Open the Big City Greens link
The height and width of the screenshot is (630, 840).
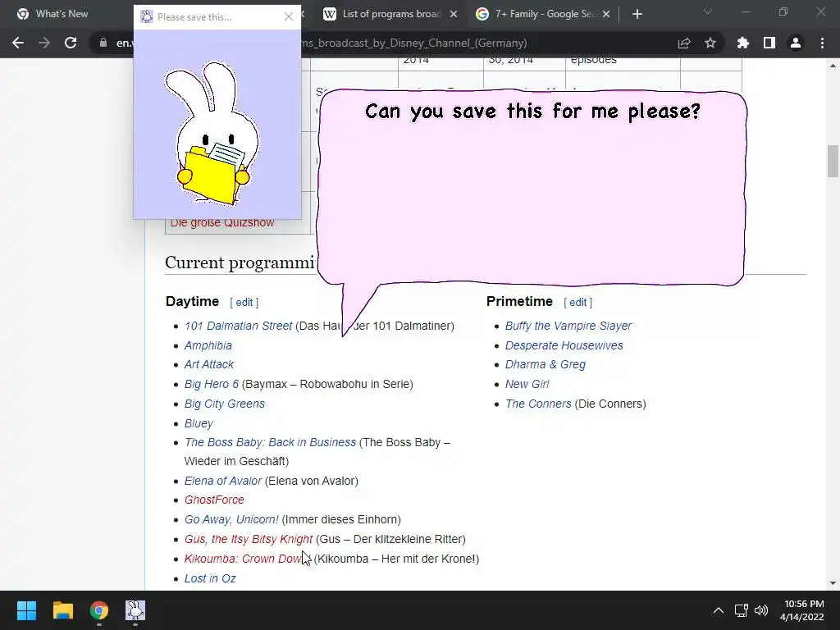click(x=225, y=404)
